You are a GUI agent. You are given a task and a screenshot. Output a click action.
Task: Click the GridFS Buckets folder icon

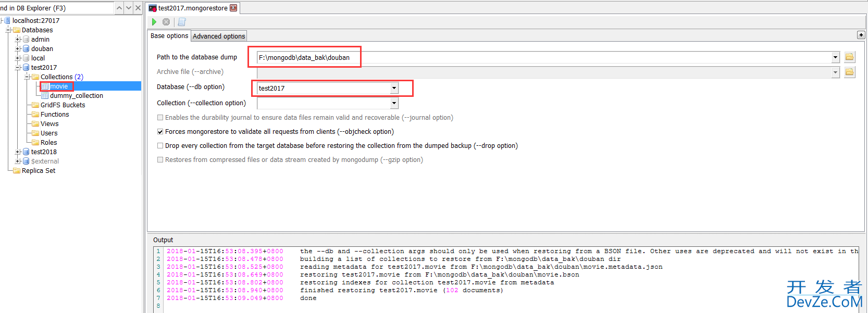click(35, 105)
